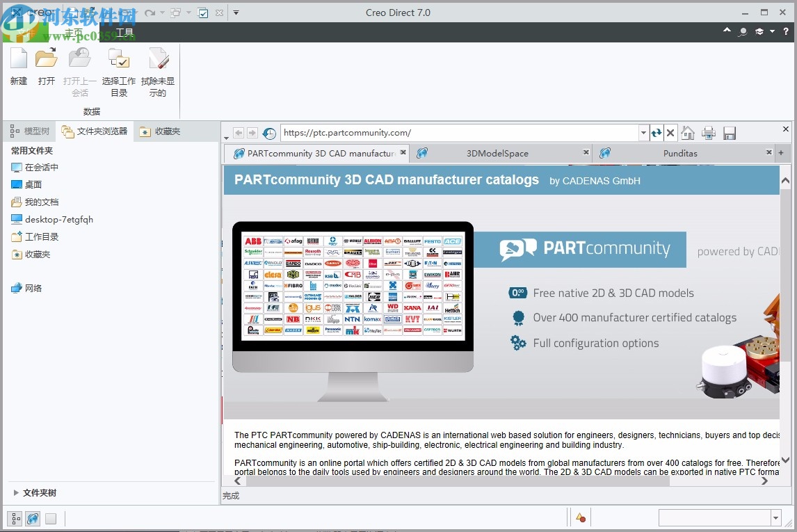Choose working directory via 选择工作目录 icon
This screenshot has height=532, width=797.
click(x=119, y=58)
